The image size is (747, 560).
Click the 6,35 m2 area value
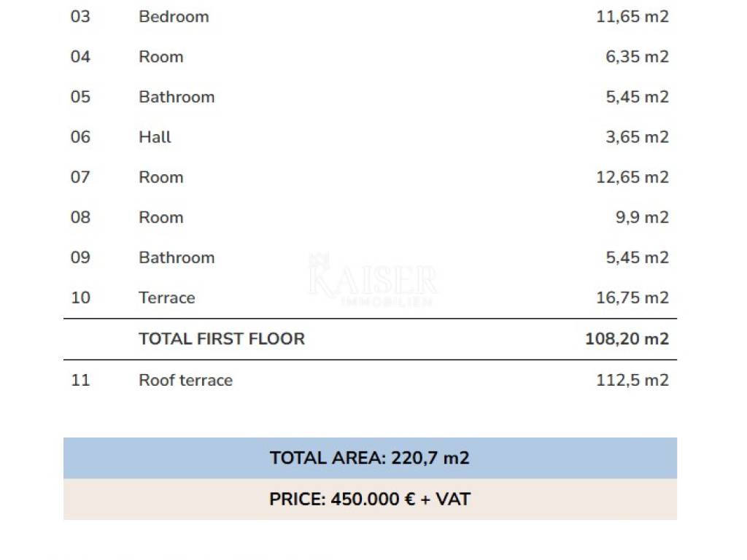pos(637,57)
